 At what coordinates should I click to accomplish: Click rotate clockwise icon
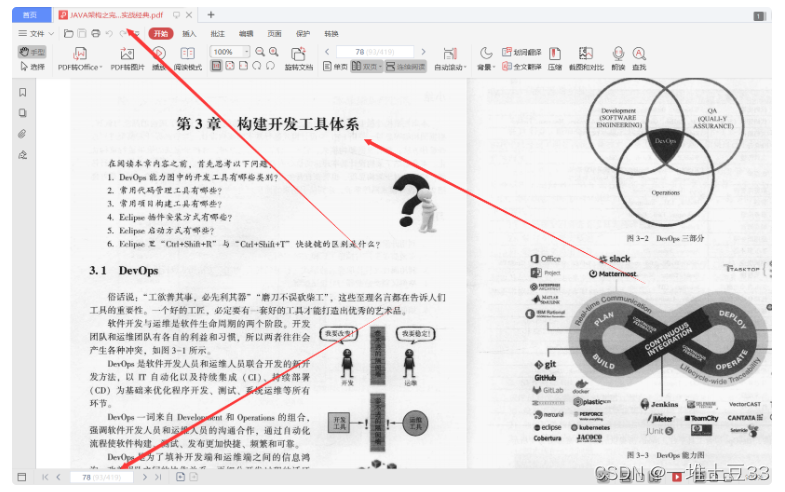(x=270, y=66)
